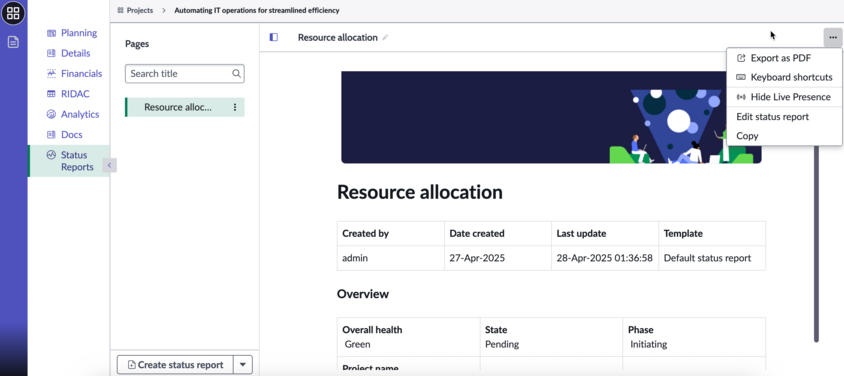844x376 pixels.
Task: Open the Docs section
Action: 72,134
